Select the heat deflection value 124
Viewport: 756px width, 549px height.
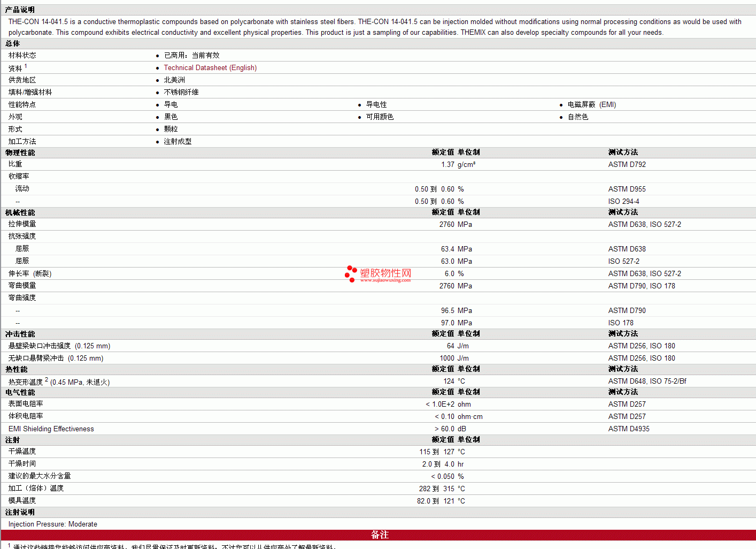(449, 382)
